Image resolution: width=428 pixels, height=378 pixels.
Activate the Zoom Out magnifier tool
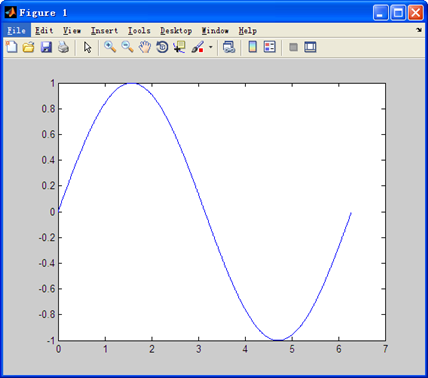(127, 47)
